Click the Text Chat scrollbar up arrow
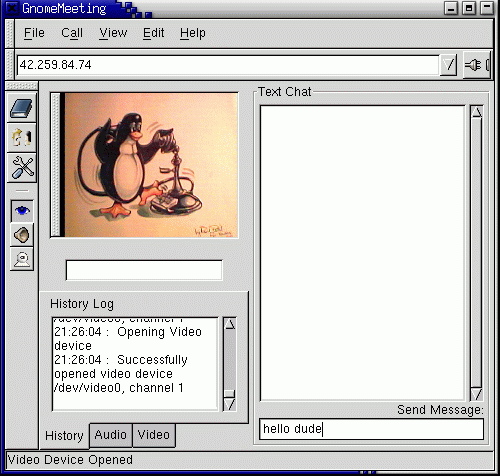 (x=476, y=112)
